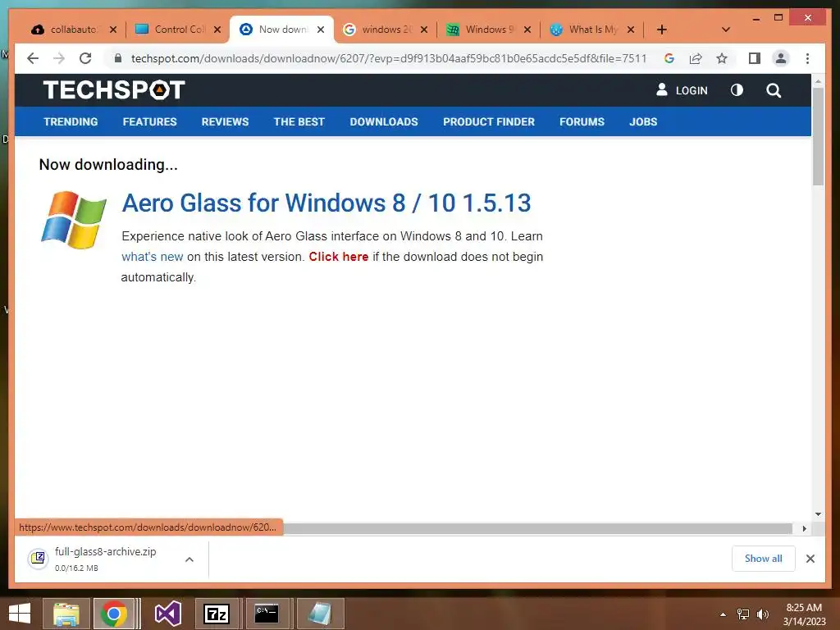Screen dimensions: 840x630
Task: Open the DOWNLOADS section
Action: click(384, 121)
